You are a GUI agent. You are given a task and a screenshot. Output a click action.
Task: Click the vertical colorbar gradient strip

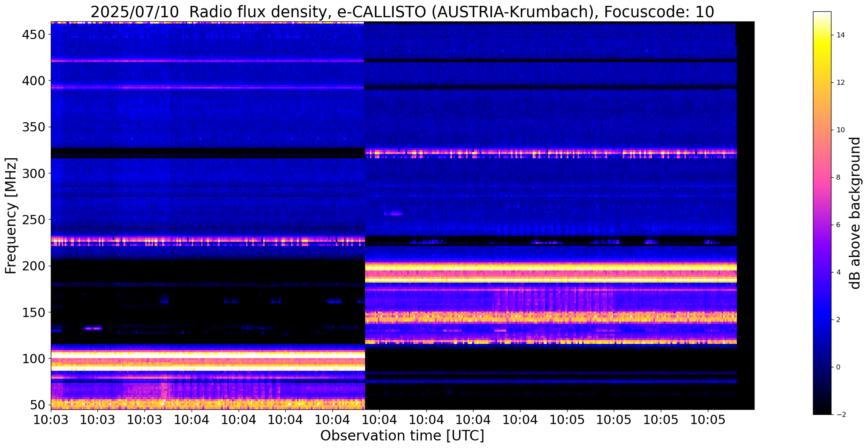(x=822, y=213)
